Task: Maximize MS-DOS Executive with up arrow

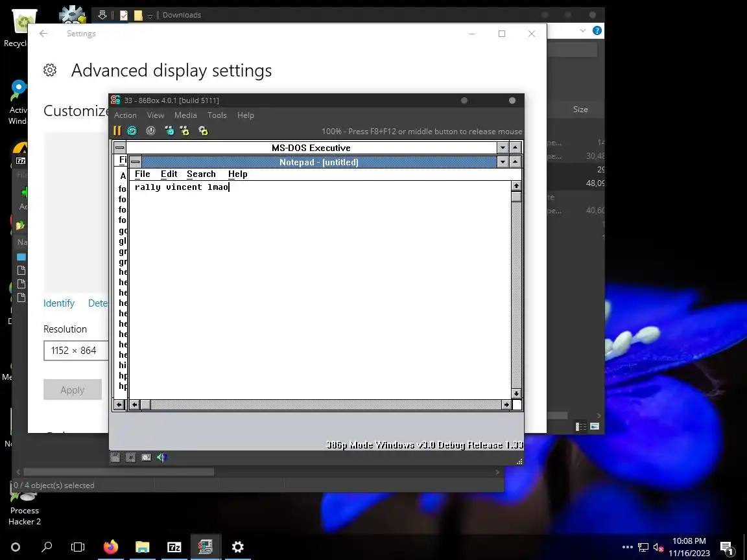Action: coord(516,148)
